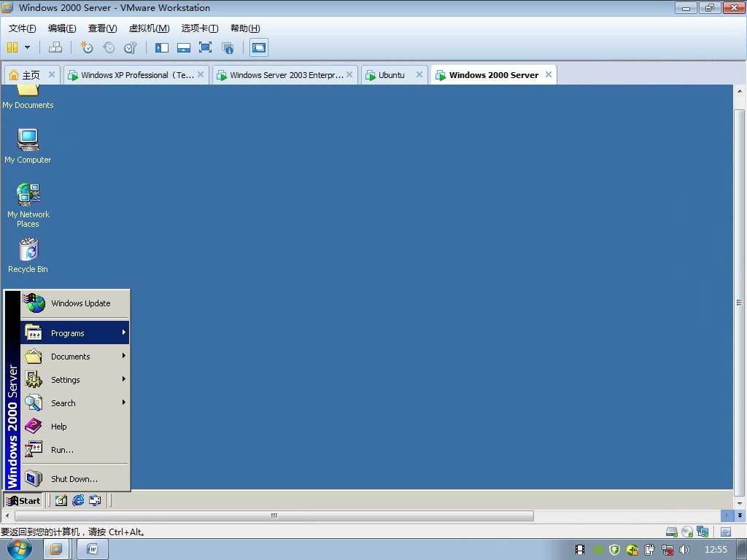This screenshot has width=747, height=560.
Task: Close the Ubuntu tab
Action: pos(419,74)
